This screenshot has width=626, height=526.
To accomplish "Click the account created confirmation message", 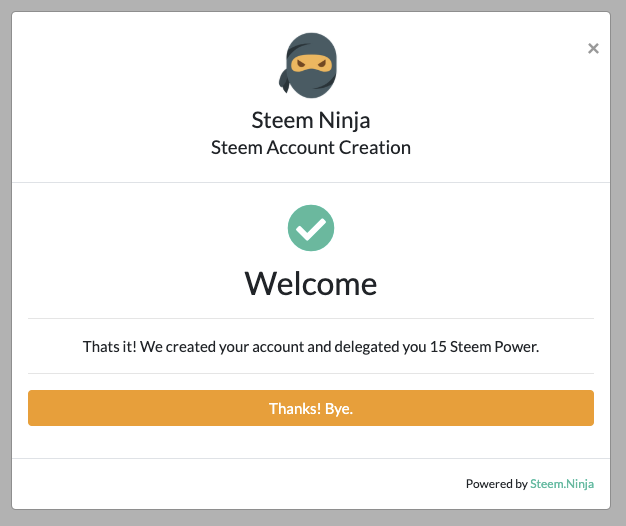I will coord(311,346).
